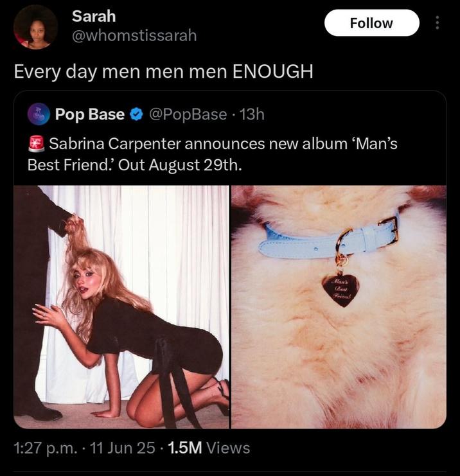Click the Pop Base account avatar
460x476 pixels.
pos(39,114)
